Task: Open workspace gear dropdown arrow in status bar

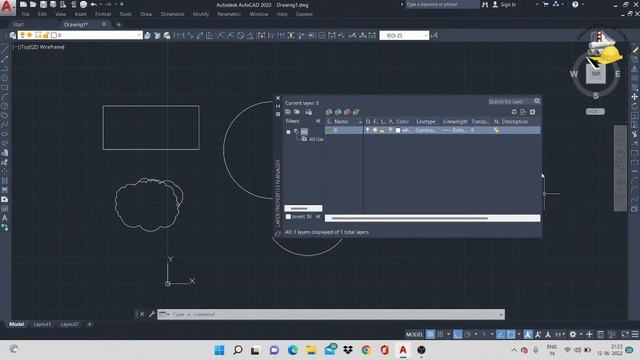Action: coord(580,334)
